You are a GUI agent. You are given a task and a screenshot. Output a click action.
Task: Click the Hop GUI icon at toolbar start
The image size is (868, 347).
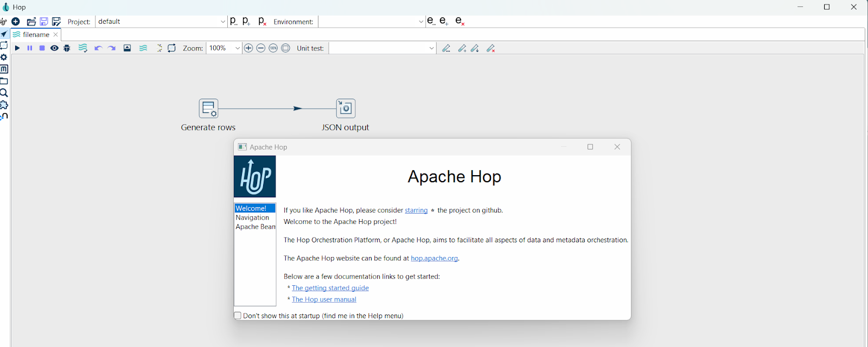pos(3,22)
